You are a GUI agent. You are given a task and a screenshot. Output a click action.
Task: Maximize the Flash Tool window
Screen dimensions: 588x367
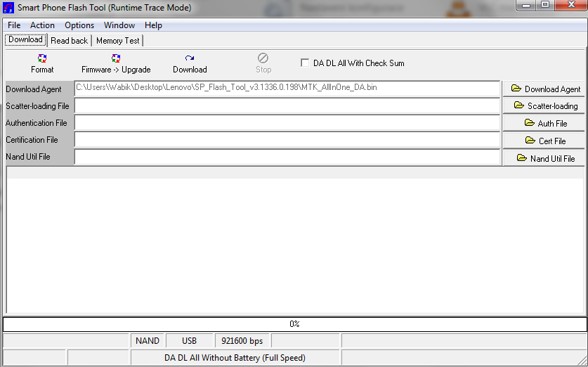pyautogui.click(x=545, y=5)
